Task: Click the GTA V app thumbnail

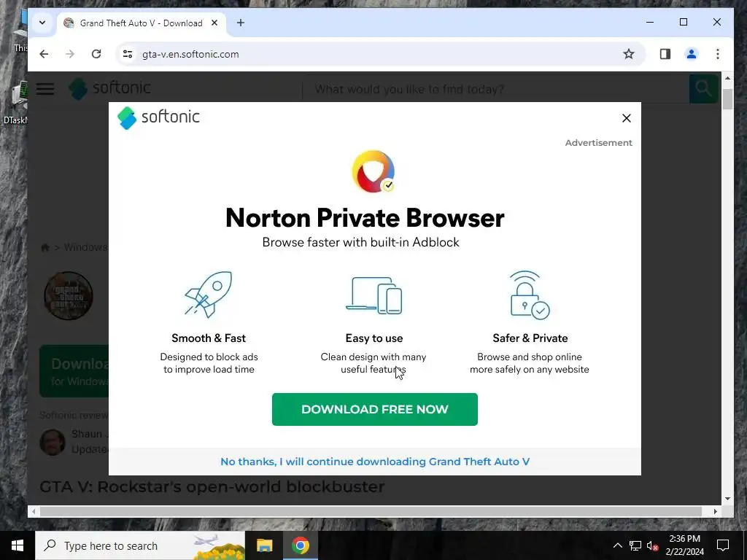Action: coord(68,296)
